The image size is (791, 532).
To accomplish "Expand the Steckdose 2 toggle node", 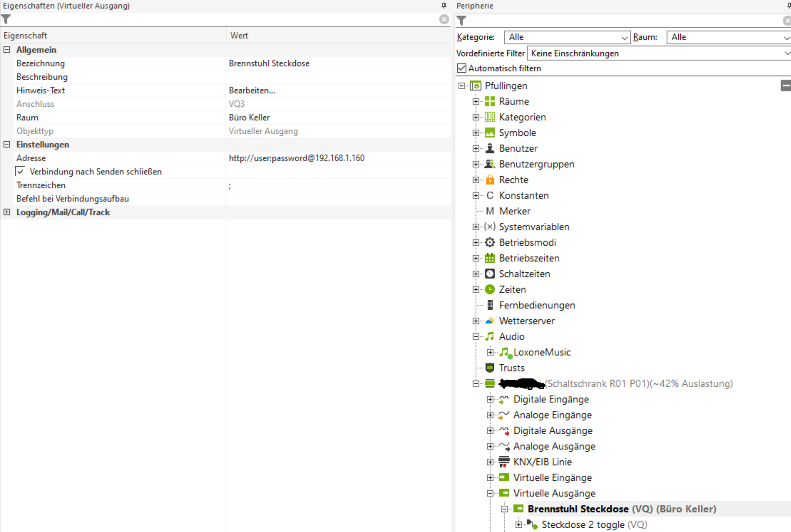I will 519,525.
